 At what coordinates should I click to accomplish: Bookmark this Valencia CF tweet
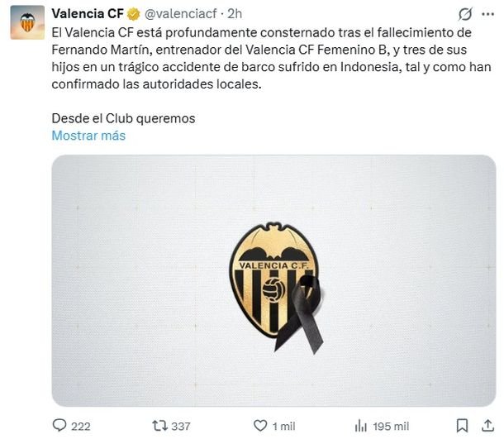coord(463,426)
